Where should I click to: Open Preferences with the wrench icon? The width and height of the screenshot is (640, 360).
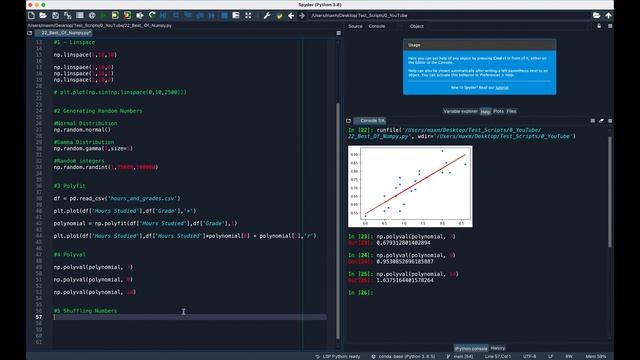pyautogui.click(x=267, y=16)
